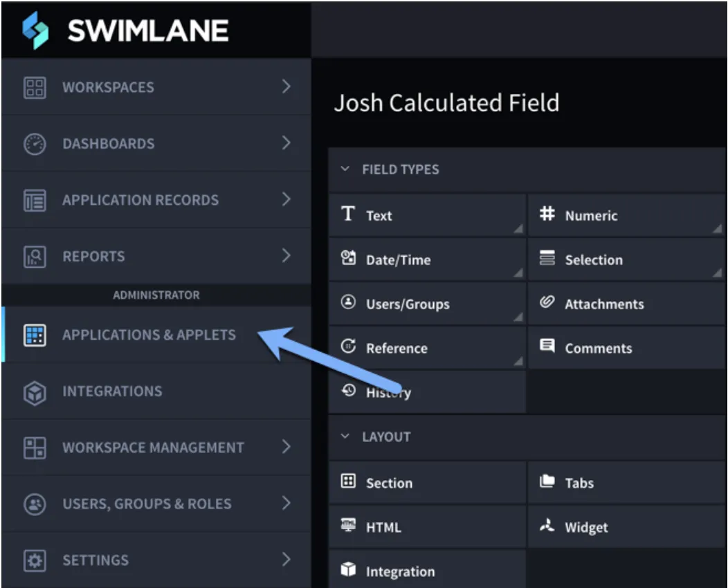Expand the Users, Groups & Roles chevron
This screenshot has width=728, height=588.
(286, 503)
